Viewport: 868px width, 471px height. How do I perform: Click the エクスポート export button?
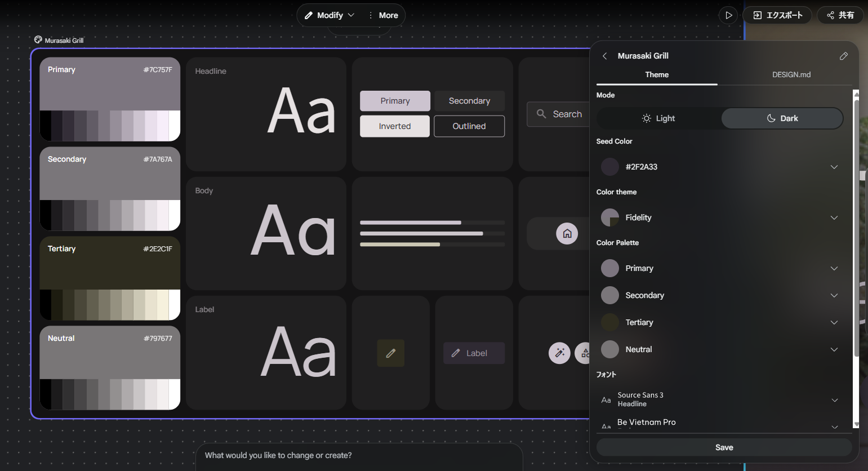pos(777,15)
